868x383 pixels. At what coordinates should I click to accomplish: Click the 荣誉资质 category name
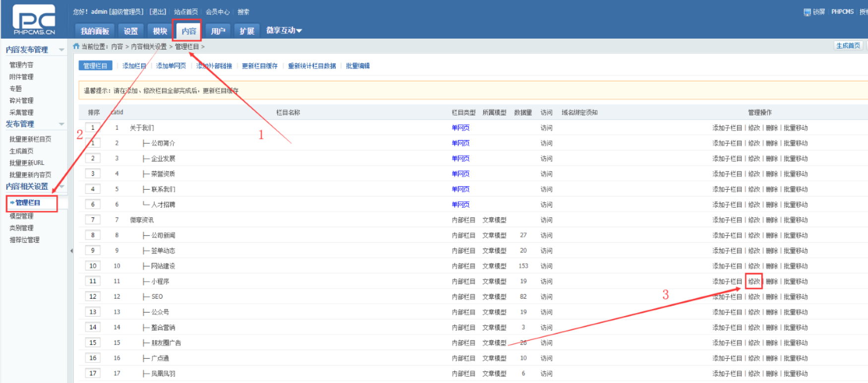pyautogui.click(x=163, y=174)
